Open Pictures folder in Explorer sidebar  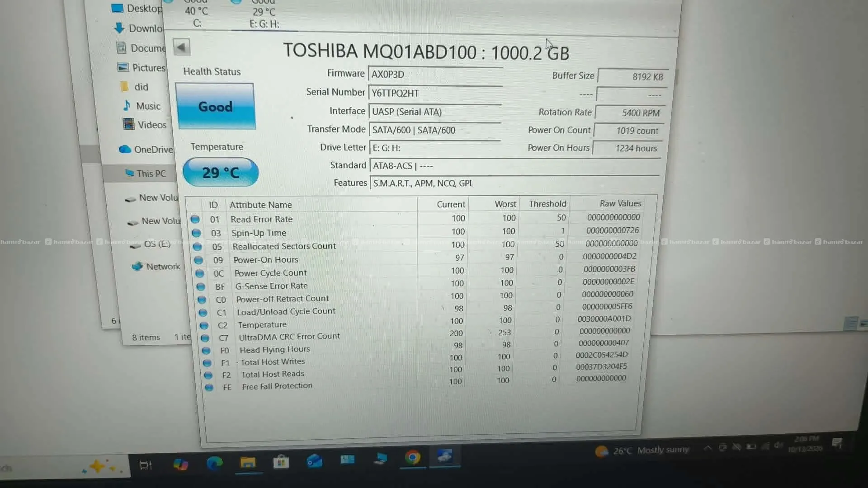142,68
